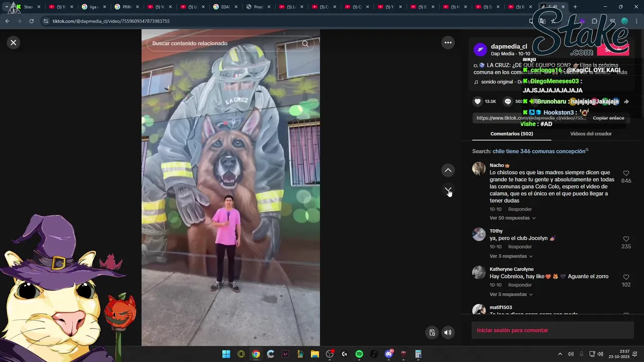
Task: Open Spotify from the taskbar
Action: tap(359, 354)
